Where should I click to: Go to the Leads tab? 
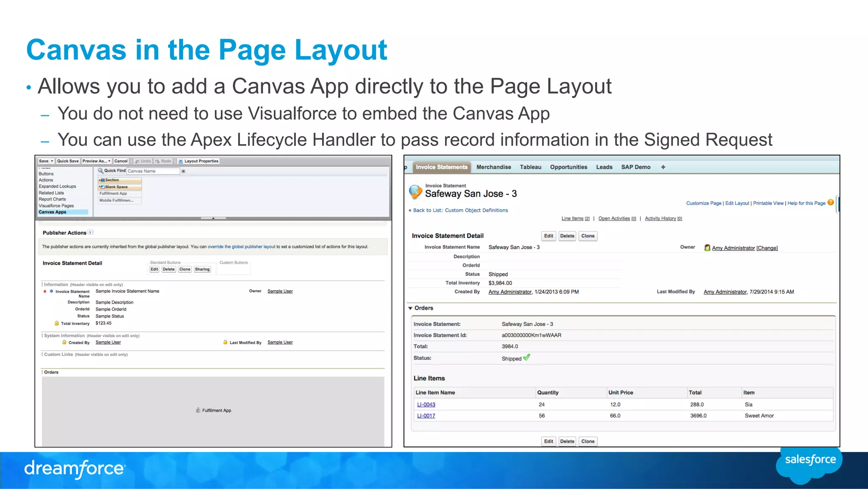tap(604, 167)
